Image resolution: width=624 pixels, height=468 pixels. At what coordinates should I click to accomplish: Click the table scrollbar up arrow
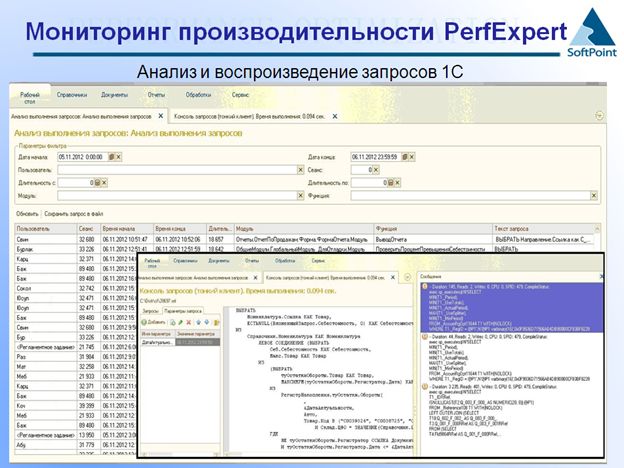coord(597,229)
